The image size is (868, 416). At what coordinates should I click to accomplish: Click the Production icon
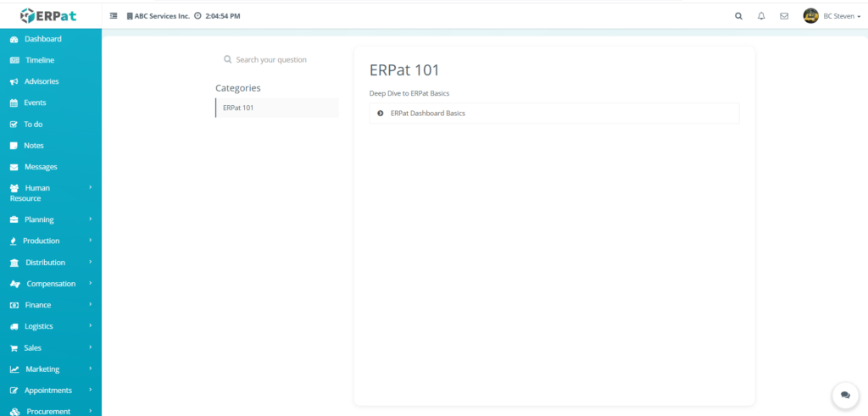(14, 241)
